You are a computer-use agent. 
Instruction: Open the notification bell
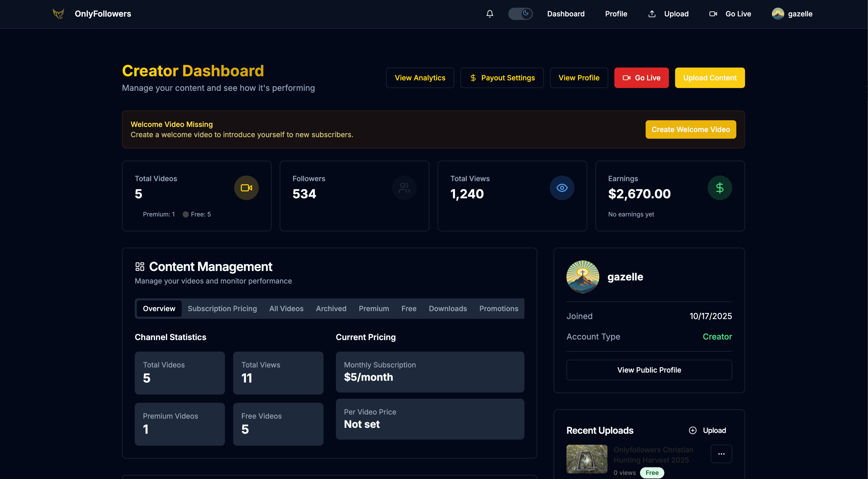(x=490, y=14)
